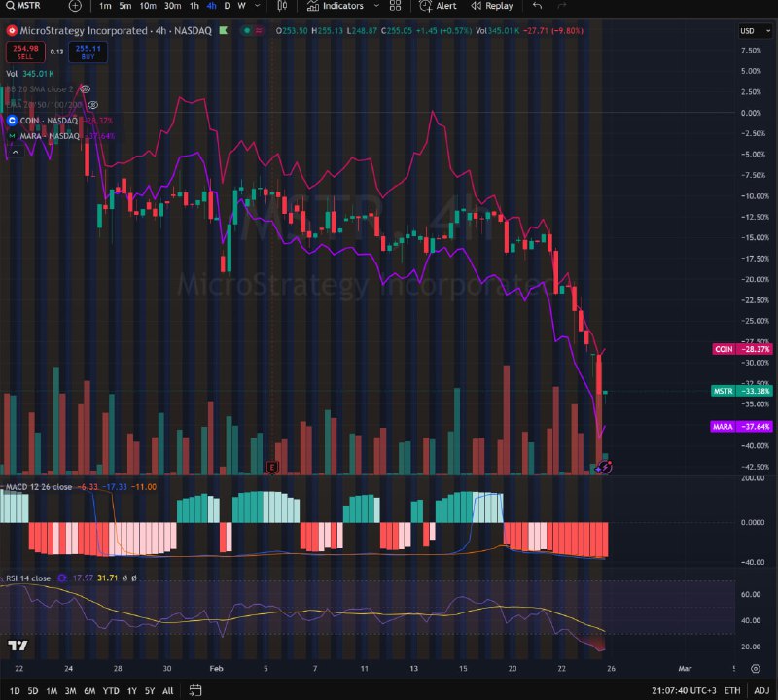The height and width of the screenshot is (700, 778).
Task: Open the candlestick chart type menu
Action: (x=282, y=6)
